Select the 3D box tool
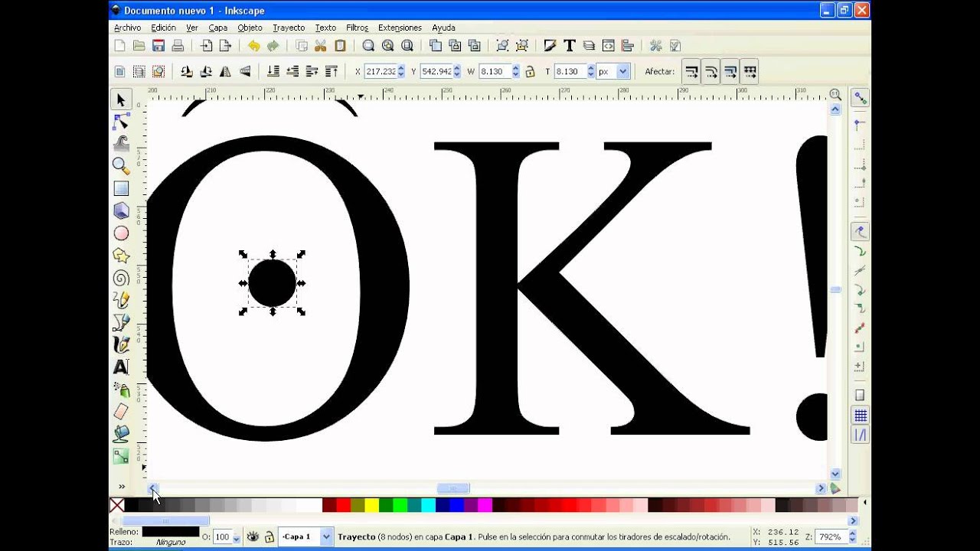 click(121, 210)
